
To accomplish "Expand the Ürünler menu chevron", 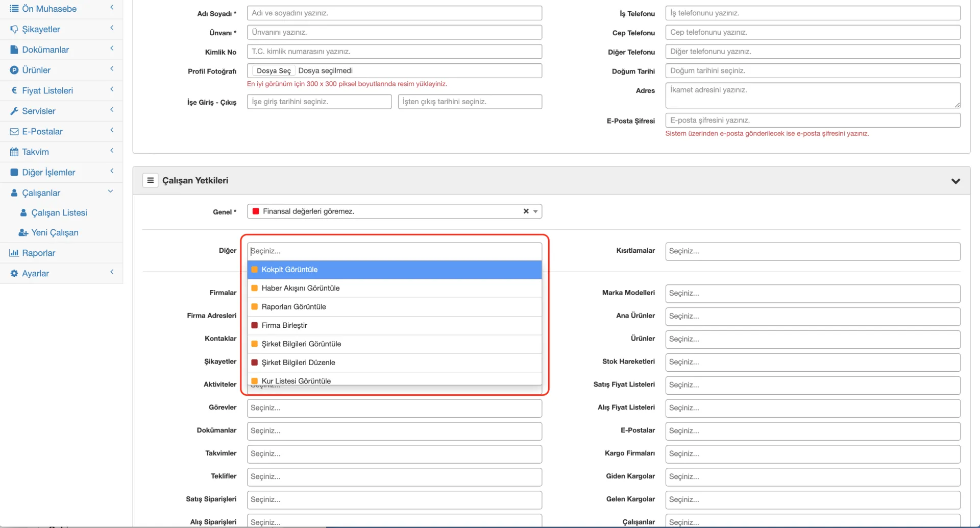I will click(x=112, y=68).
